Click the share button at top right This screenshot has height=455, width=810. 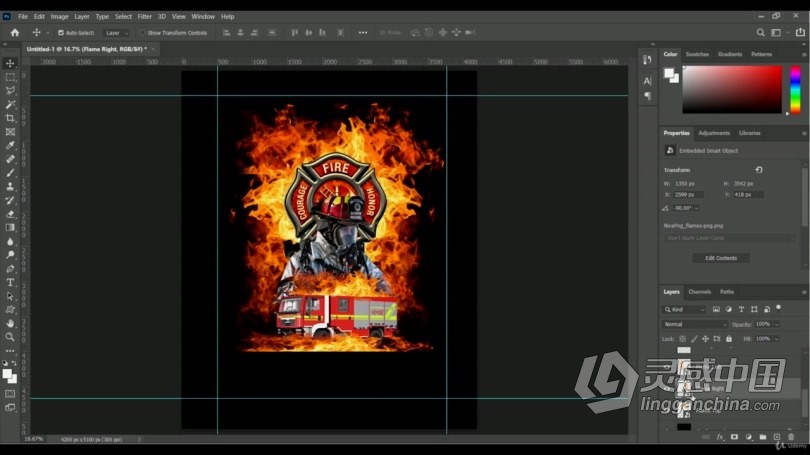click(800, 33)
